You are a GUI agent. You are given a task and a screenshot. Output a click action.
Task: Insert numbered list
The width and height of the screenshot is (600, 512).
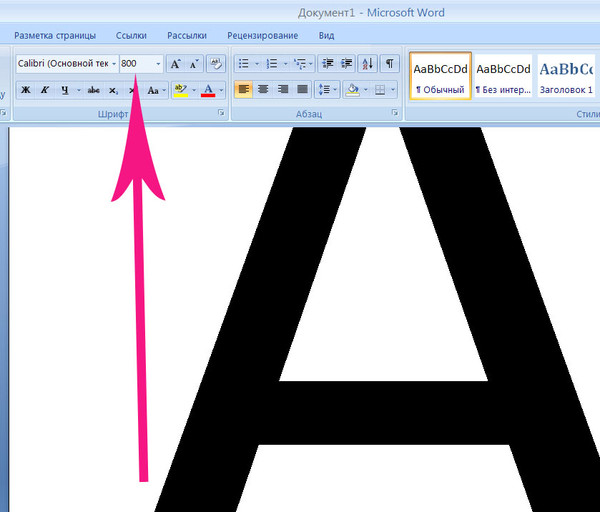[272, 64]
